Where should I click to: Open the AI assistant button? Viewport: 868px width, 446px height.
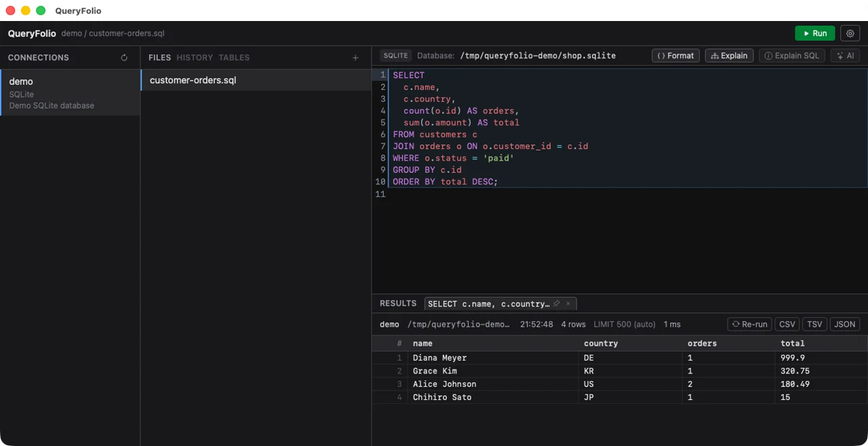[845, 56]
